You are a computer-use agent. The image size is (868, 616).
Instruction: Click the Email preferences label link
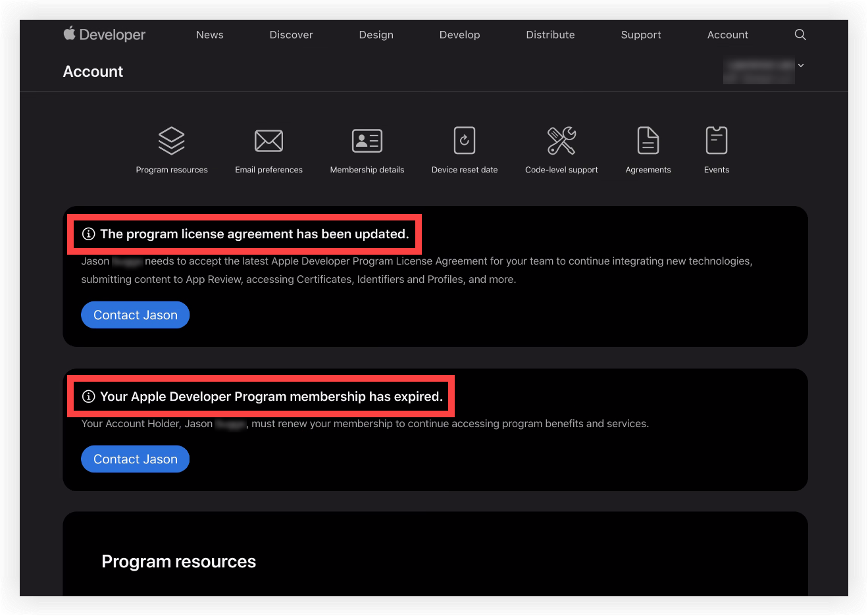tap(268, 170)
